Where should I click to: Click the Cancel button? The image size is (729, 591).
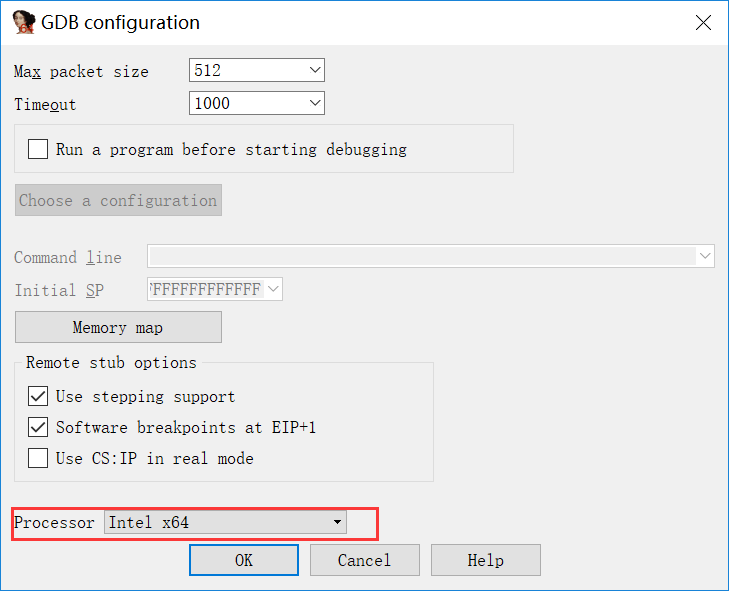pos(364,560)
